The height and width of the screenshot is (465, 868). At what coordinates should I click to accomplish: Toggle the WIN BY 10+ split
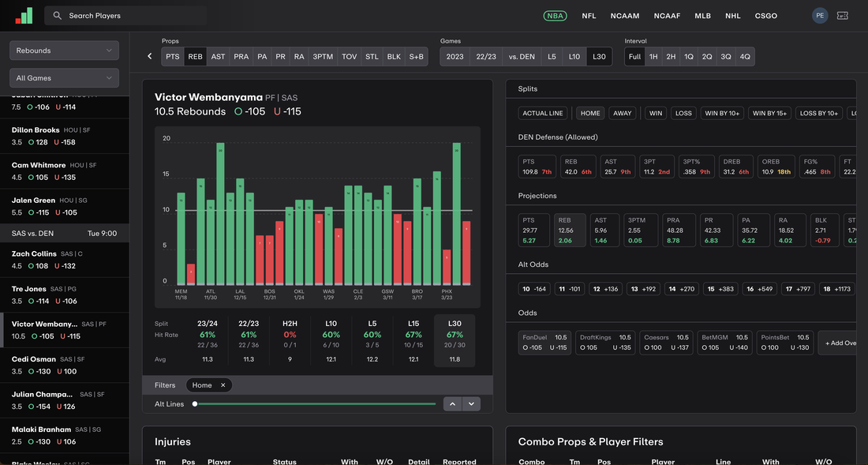722,113
